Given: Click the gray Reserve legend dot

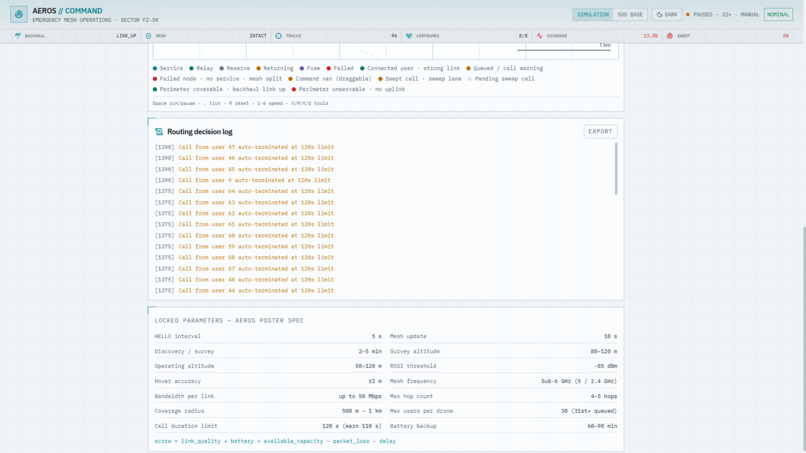Looking at the screenshot, I should [222, 68].
